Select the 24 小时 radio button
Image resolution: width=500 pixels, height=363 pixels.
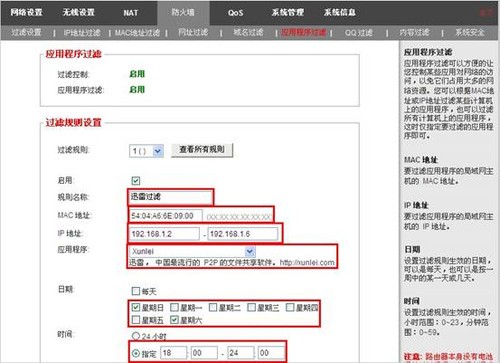[x=136, y=336]
